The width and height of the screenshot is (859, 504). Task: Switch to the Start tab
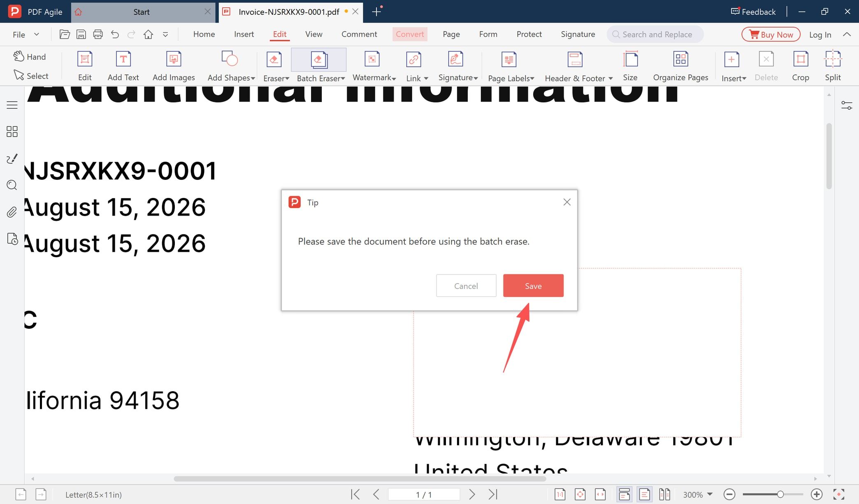pyautogui.click(x=141, y=12)
